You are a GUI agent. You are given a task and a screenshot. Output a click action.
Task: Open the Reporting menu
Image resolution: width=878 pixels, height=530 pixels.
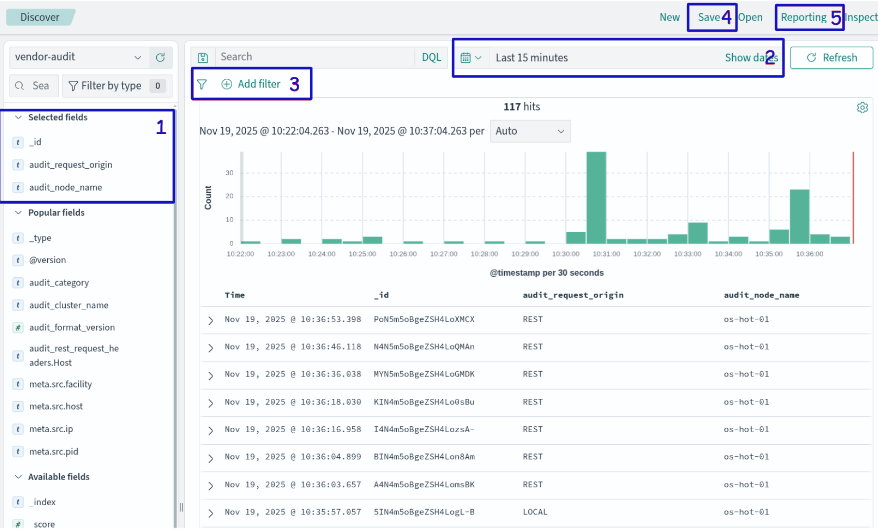pyautogui.click(x=803, y=18)
